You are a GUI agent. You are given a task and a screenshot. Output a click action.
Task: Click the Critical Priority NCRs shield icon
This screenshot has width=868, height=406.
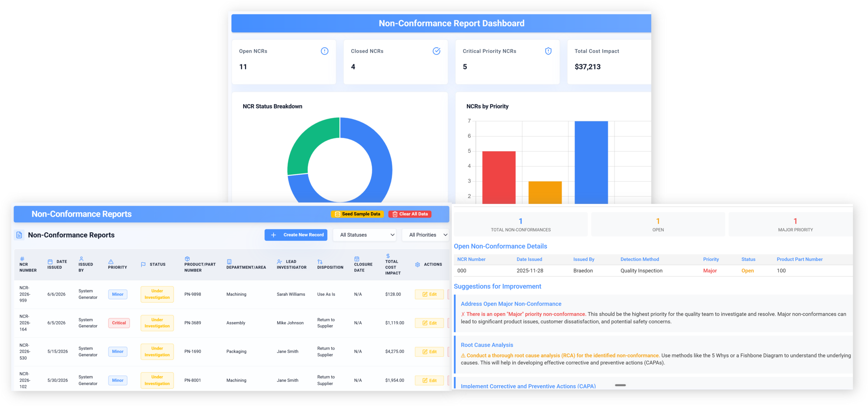click(548, 51)
